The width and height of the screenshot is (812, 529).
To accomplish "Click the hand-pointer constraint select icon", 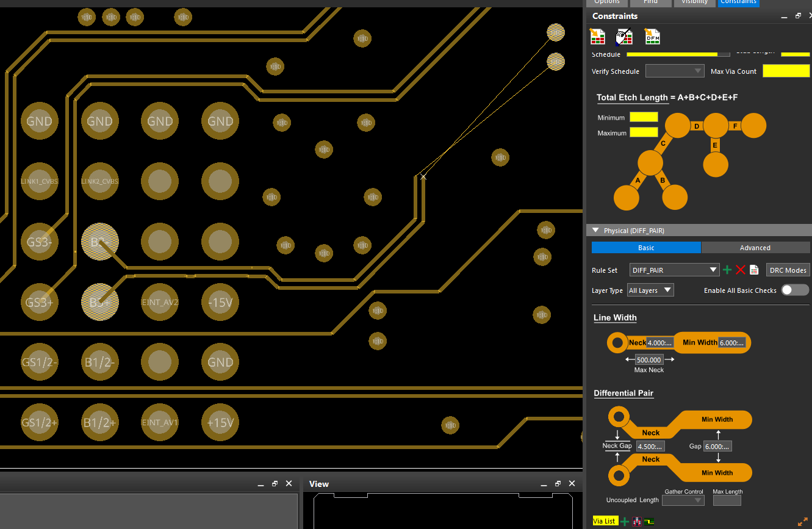I will pos(625,37).
